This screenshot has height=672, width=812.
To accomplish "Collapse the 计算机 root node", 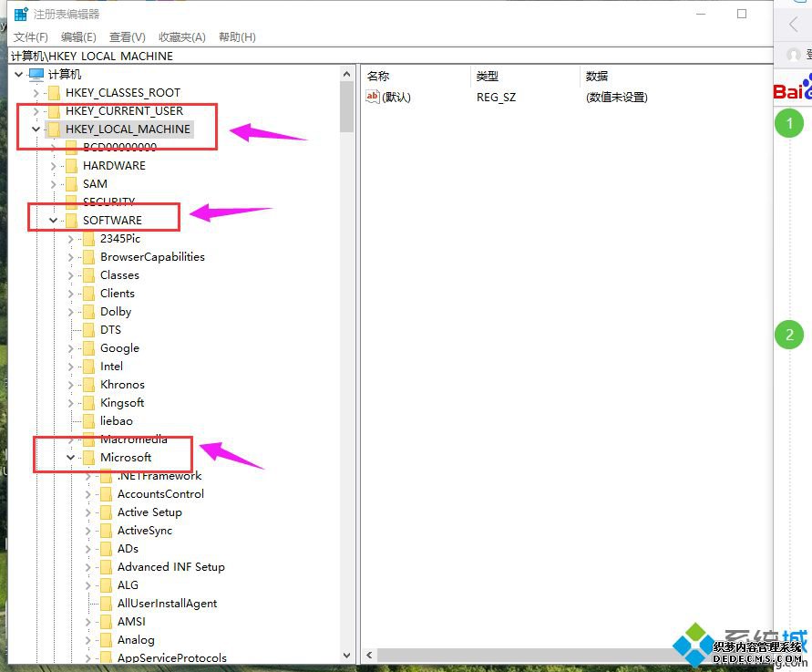I will tap(18, 75).
